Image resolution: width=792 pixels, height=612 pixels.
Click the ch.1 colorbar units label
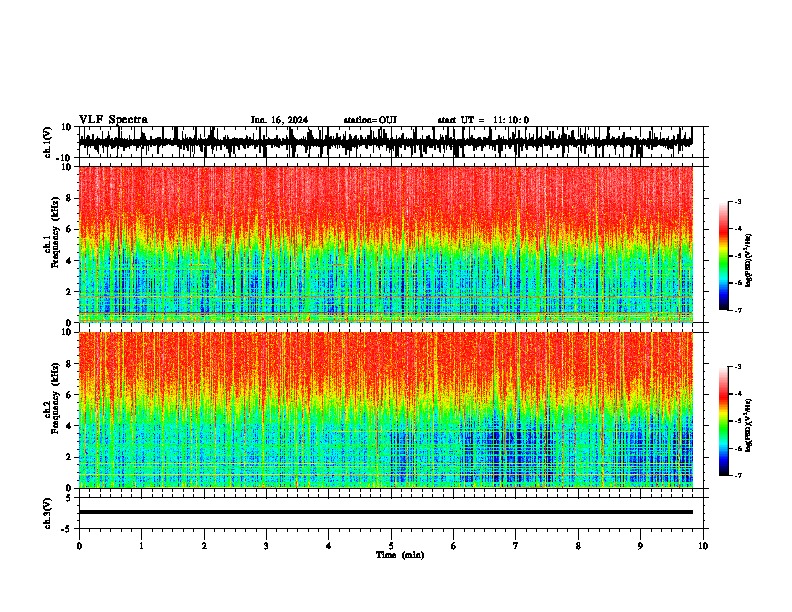click(x=749, y=260)
